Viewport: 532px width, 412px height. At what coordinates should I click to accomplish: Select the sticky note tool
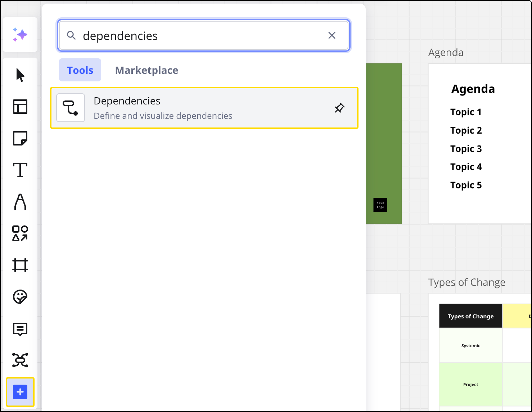pyautogui.click(x=20, y=138)
